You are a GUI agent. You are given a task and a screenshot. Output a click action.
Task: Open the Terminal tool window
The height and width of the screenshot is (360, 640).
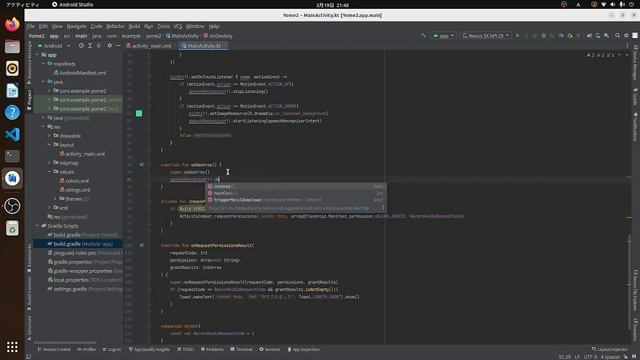click(x=242, y=349)
